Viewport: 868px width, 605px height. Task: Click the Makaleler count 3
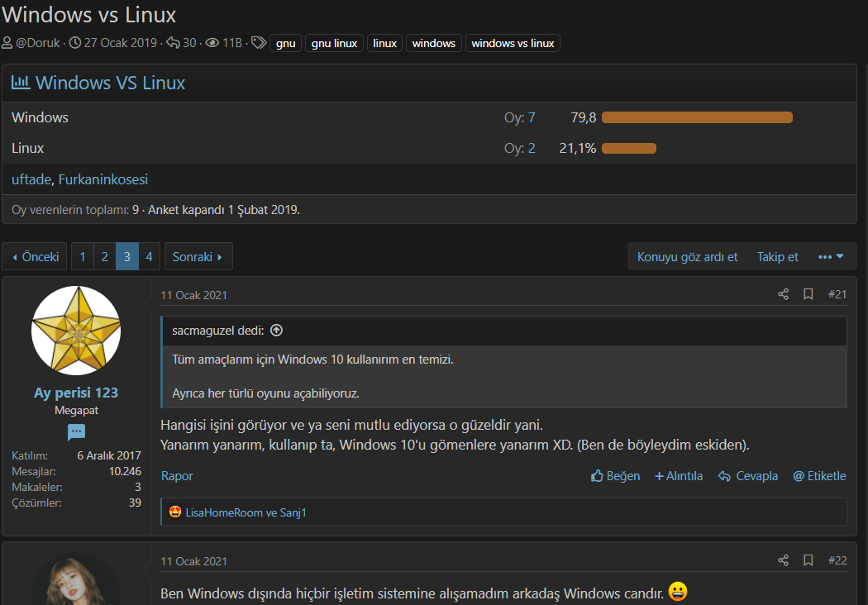pyautogui.click(x=138, y=487)
